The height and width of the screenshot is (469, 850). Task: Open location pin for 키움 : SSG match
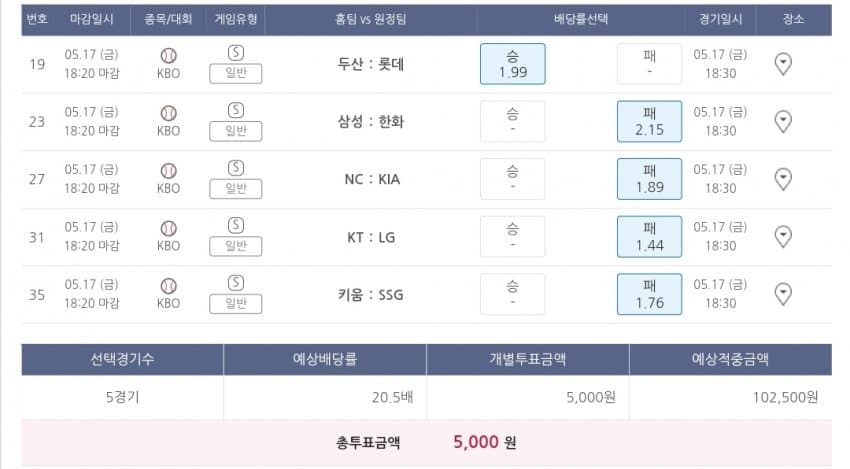[x=783, y=294]
